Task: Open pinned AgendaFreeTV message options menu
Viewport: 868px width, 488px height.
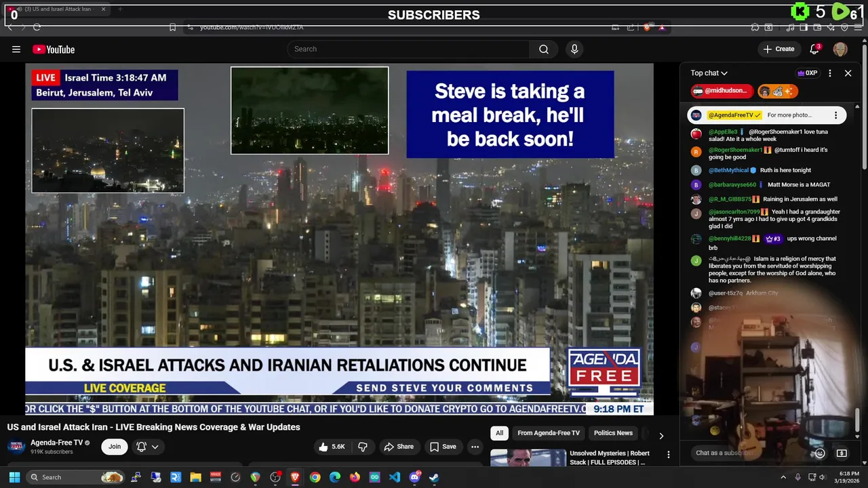Action: tap(835, 115)
